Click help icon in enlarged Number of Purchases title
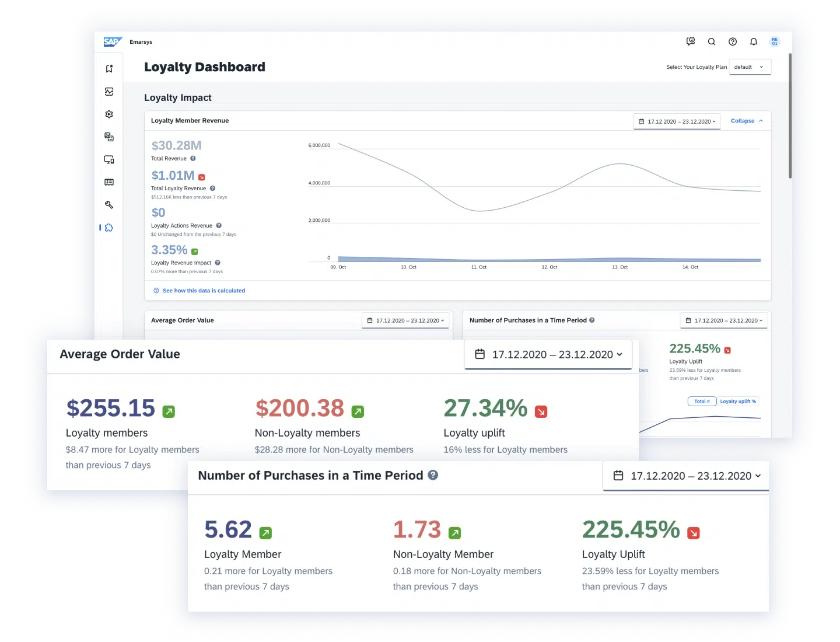Viewport: 840px width, 642px height. point(433,475)
